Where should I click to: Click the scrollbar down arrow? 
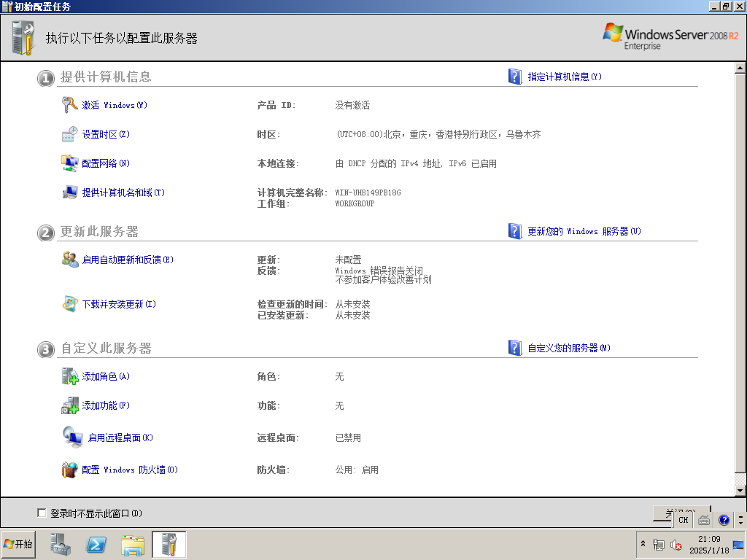[740, 490]
